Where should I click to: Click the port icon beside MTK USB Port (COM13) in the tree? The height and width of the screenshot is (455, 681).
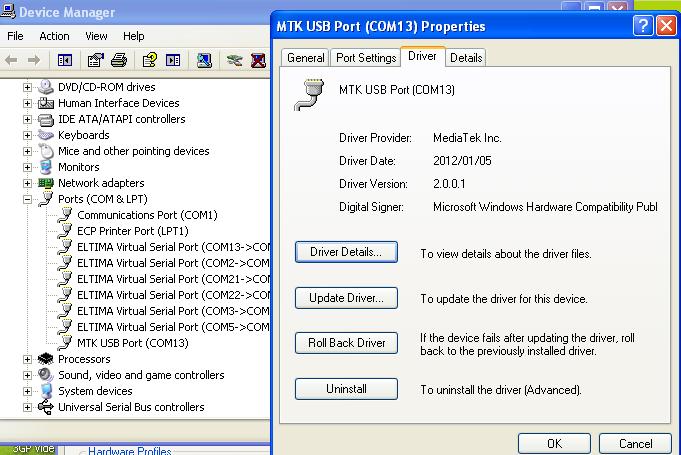[x=65, y=343]
